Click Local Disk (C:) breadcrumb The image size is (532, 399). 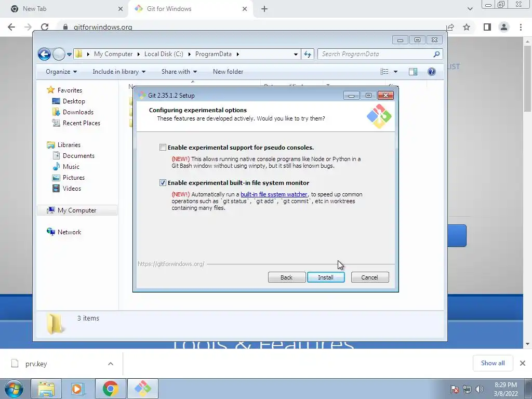click(x=164, y=54)
